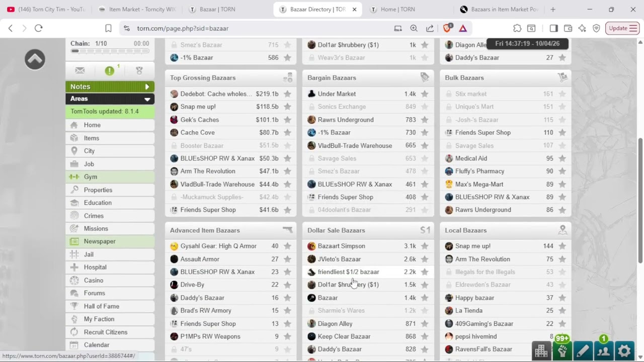644x362 pixels.
Task: Click Bargain Bazaars tag icon
Action: click(x=425, y=77)
